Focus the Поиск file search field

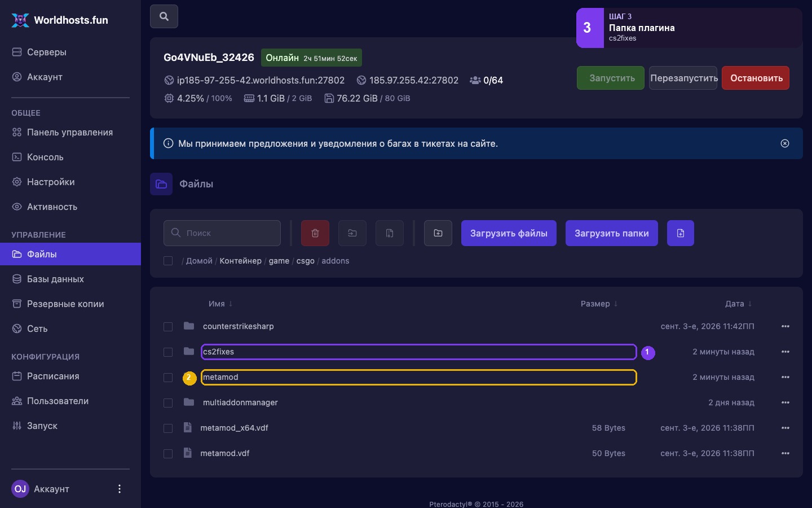tap(222, 233)
